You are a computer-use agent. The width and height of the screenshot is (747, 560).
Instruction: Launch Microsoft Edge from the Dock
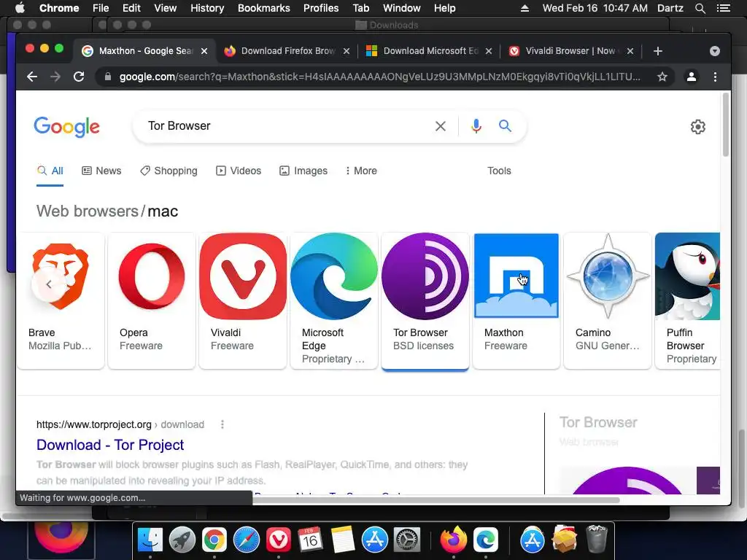coord(485,540)
